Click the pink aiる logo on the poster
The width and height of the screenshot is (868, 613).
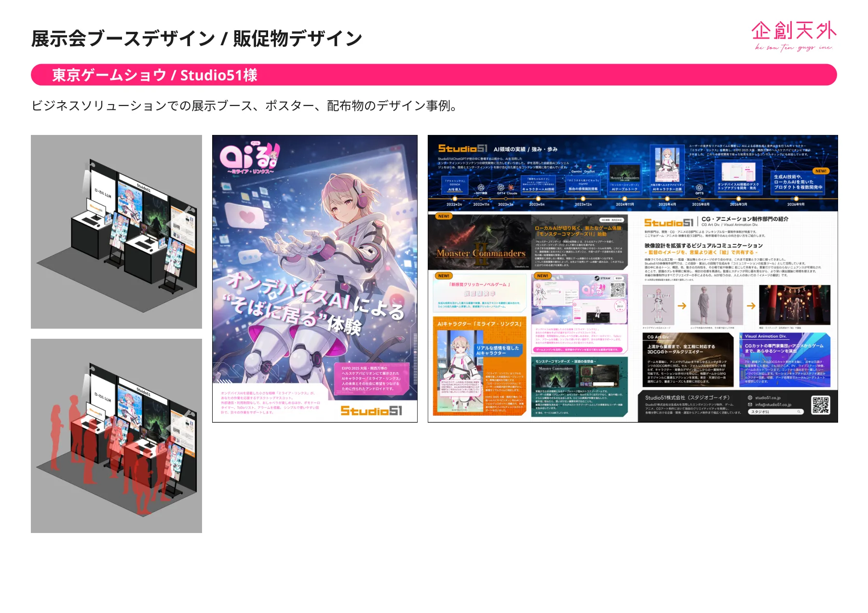[x=249, y=157]
